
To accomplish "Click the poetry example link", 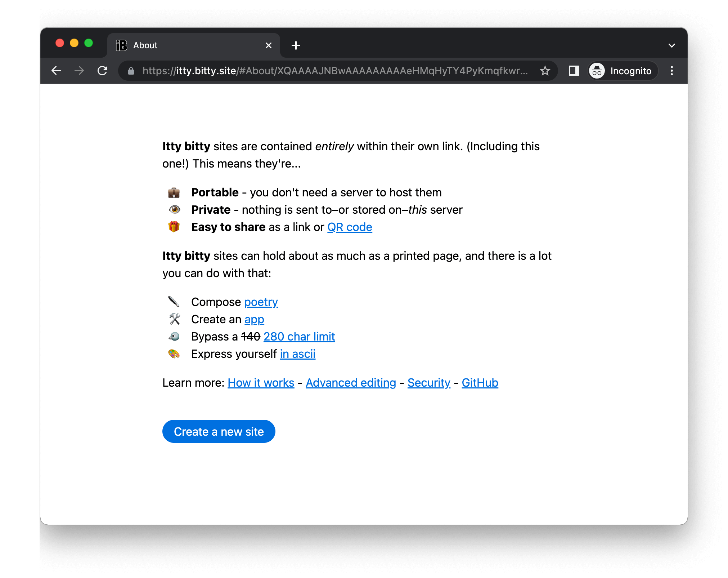I will pyautogui.click(x=261, y=302).
